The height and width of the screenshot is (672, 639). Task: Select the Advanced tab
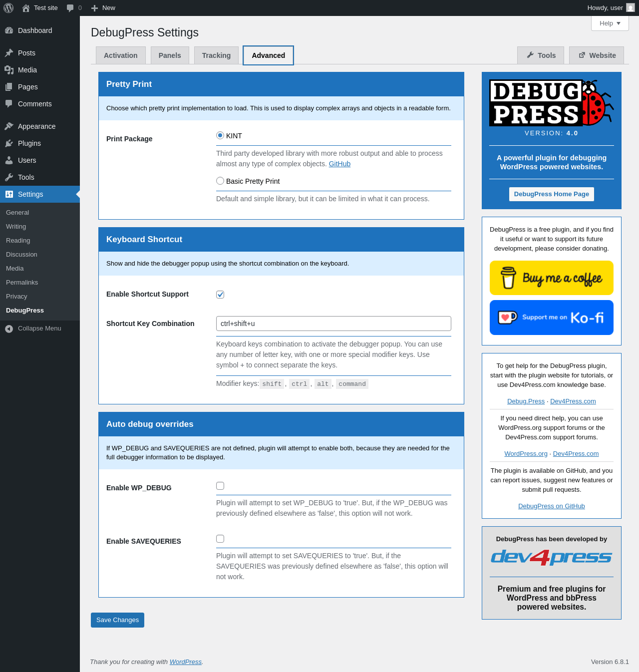269,55
